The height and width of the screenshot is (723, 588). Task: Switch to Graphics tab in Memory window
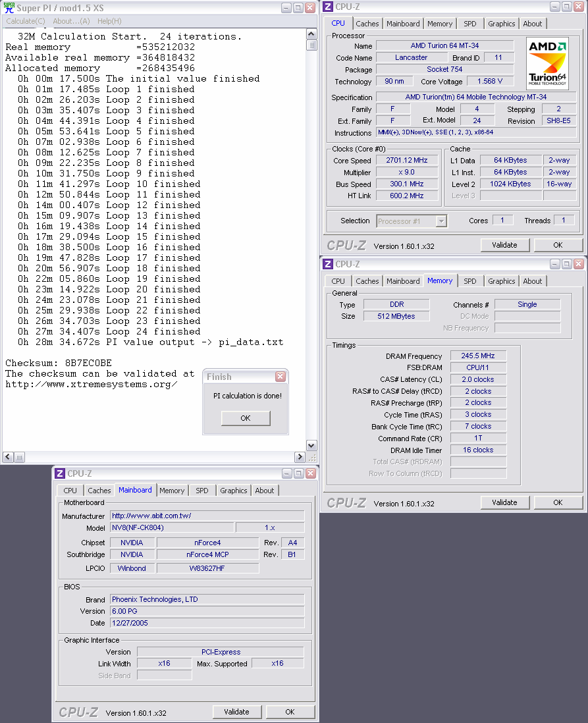click(x=501, y=281)
